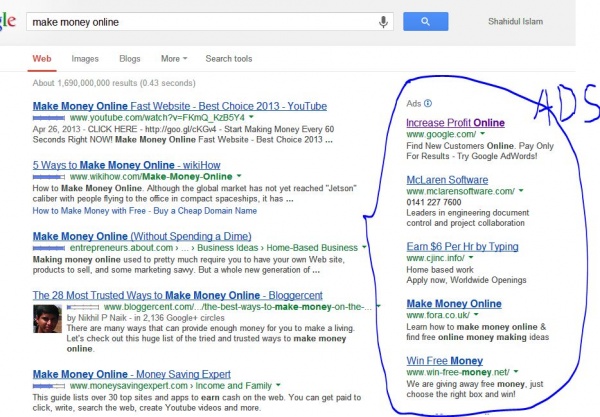Open the YouTube Make Money Online result

coord(180,106)
